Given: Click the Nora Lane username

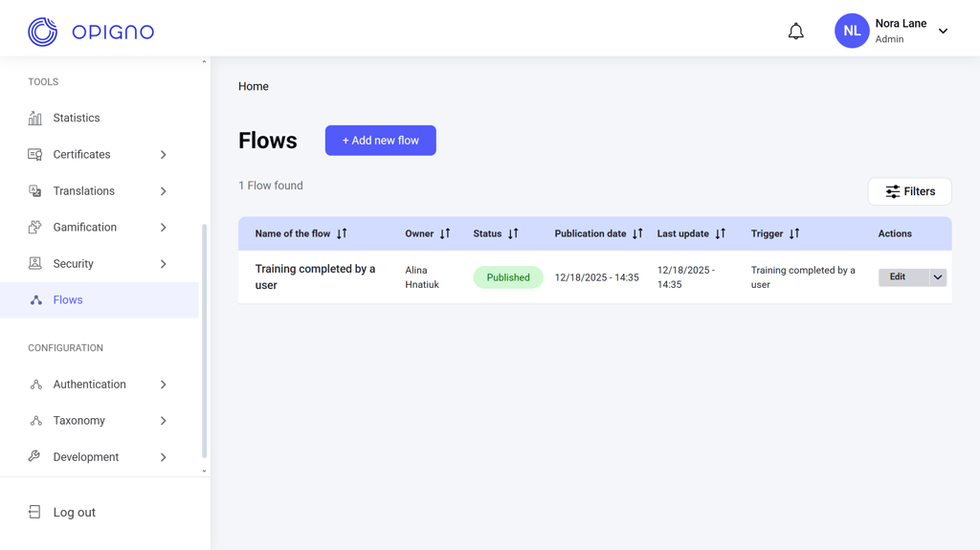Looking at the screenshot, I should [x=901, y=24].
